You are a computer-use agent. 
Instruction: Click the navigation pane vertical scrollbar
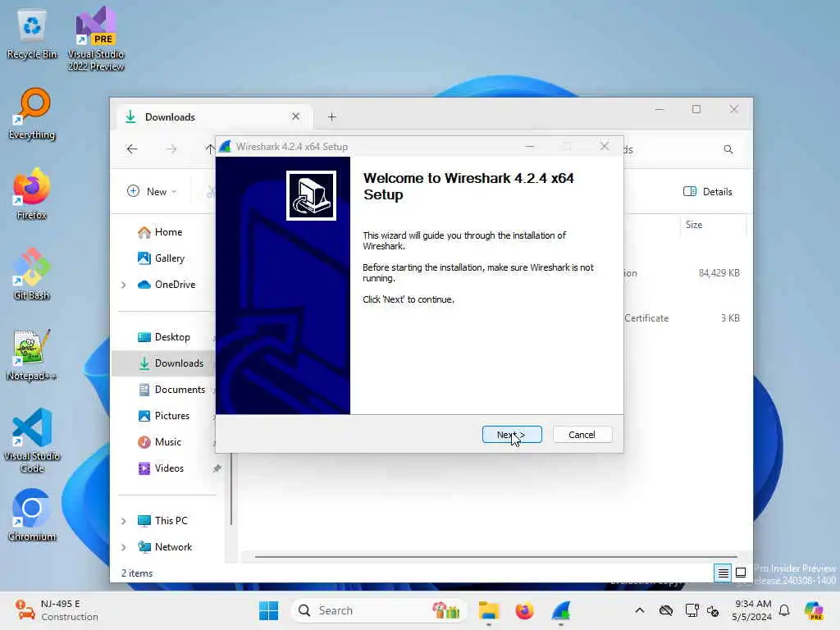[x=231, y=489]
